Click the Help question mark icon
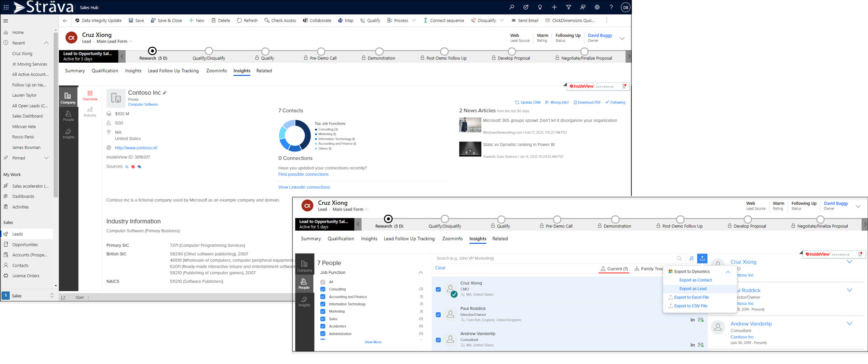 coord(611,7)
